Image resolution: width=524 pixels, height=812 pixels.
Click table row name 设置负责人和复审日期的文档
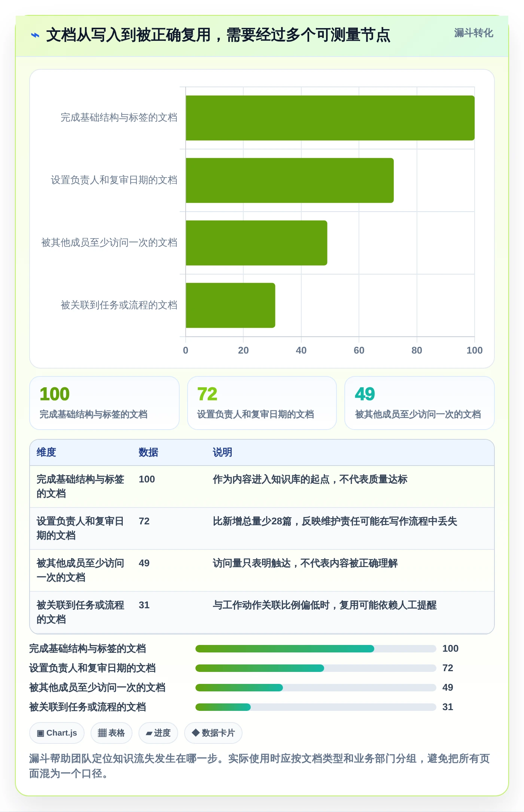click(80, 528)
